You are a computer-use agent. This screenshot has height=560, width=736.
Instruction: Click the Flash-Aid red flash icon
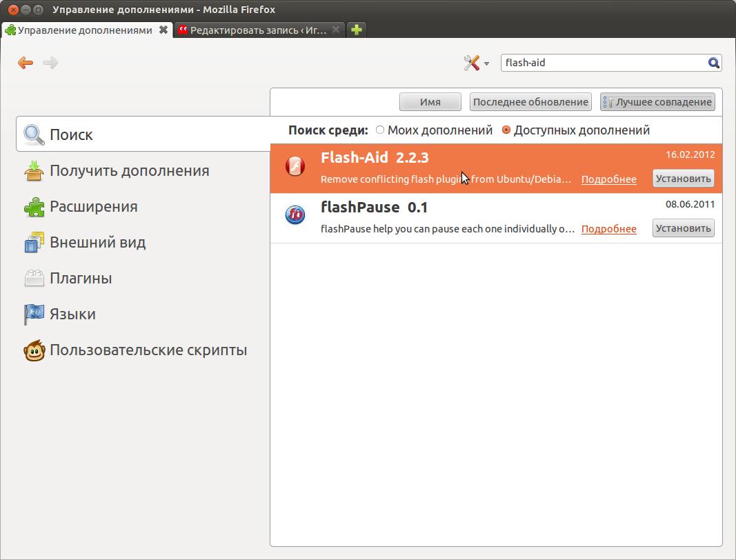pos(295,166)
